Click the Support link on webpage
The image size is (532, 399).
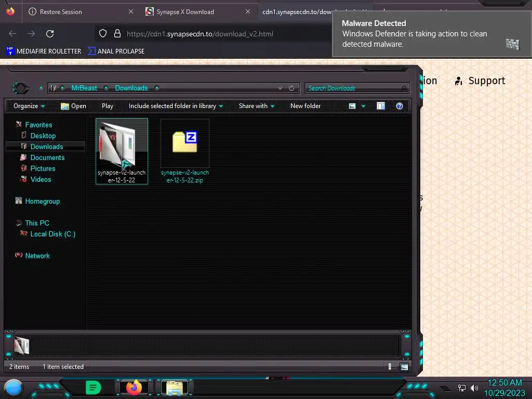(x=480, y=81)
